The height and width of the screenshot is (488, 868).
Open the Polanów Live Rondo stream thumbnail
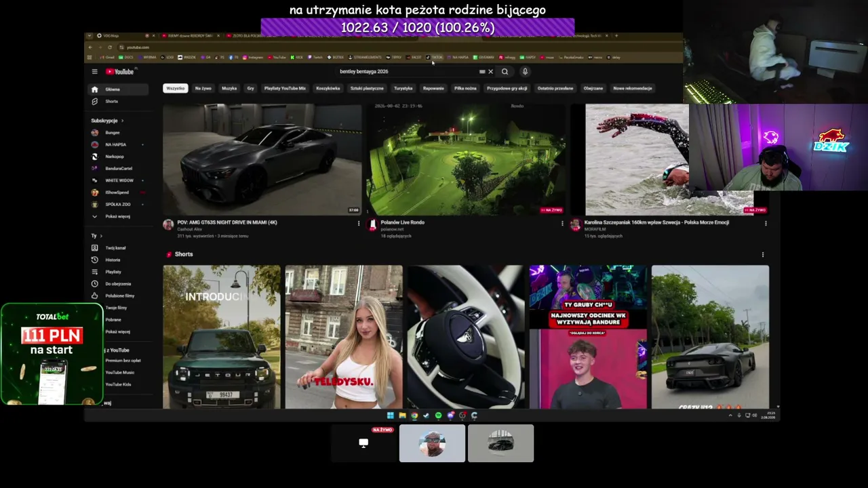click(x=466, y=160)
